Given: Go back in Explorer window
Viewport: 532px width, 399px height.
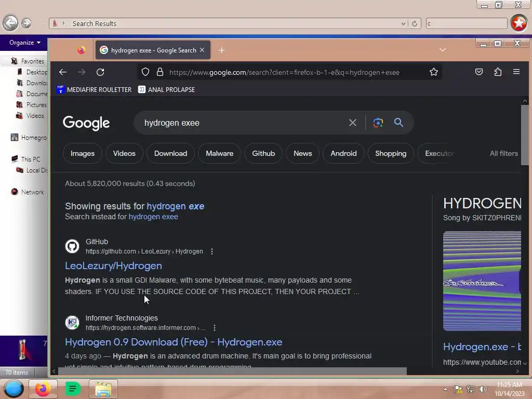Looking at the screenshot, I should [10, 23].
